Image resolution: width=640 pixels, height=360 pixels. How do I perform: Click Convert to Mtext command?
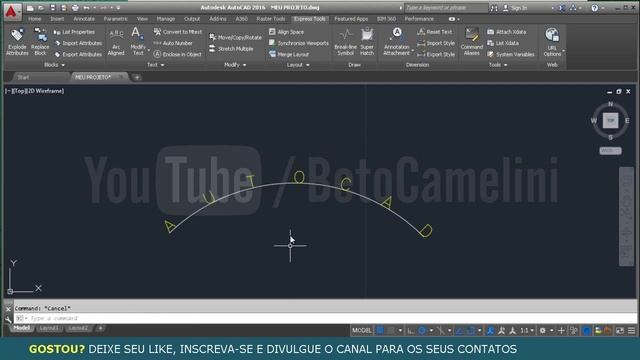(178, 32)
